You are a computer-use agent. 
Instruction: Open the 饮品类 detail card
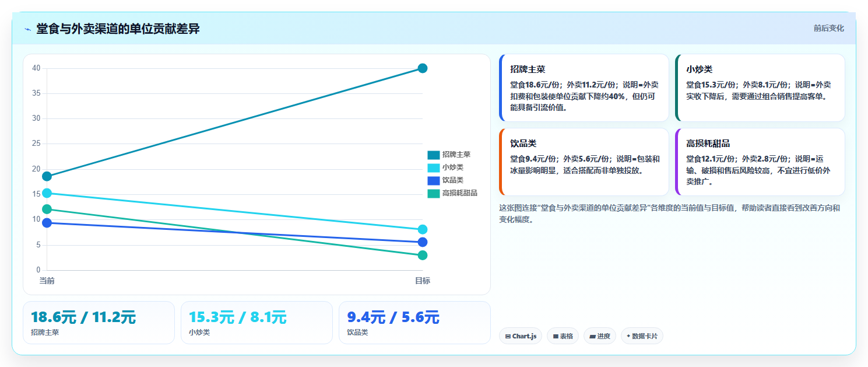pos(584,162)
